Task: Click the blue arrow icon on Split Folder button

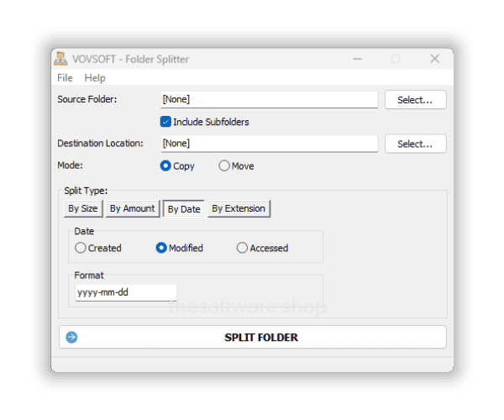Action: [x=71, y=337]
